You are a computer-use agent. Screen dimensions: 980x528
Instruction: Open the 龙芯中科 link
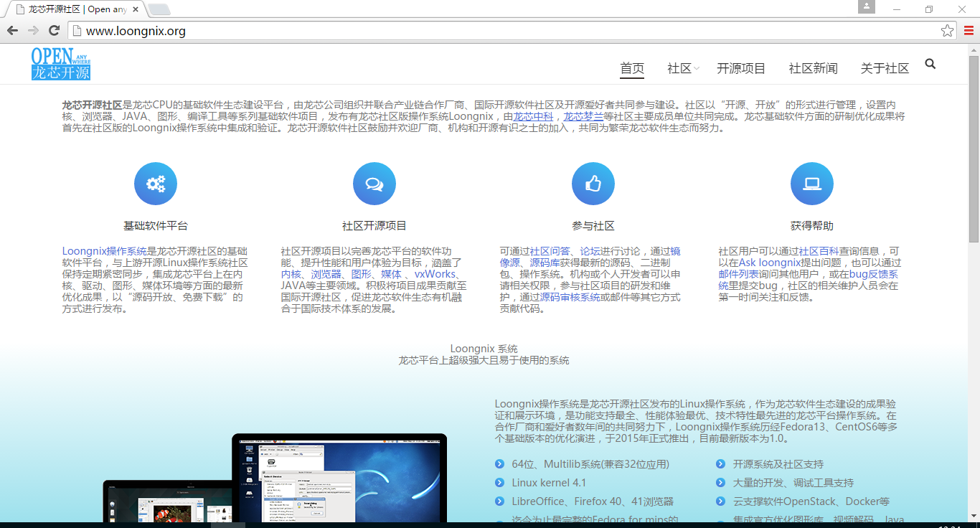533,116
